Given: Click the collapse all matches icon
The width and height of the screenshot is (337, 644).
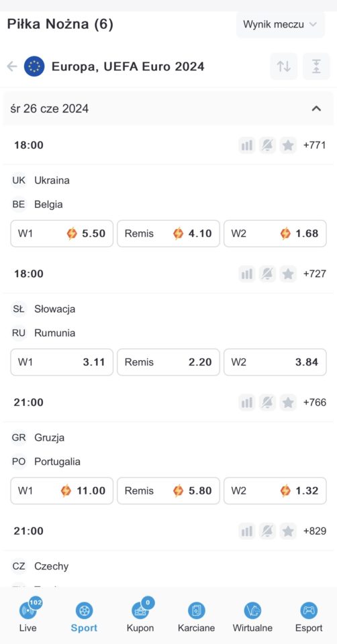Looking at the screenshot, I should click(316, 66).
